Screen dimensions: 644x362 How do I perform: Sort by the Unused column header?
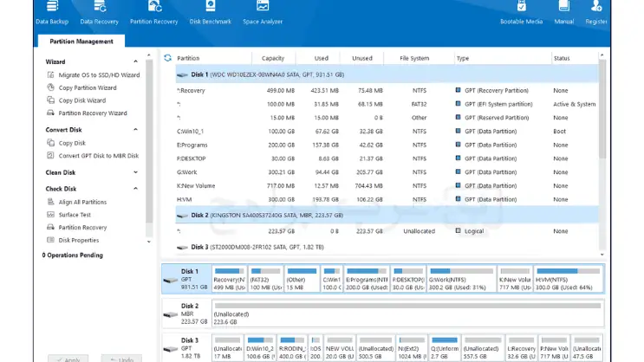coord(361,58)
